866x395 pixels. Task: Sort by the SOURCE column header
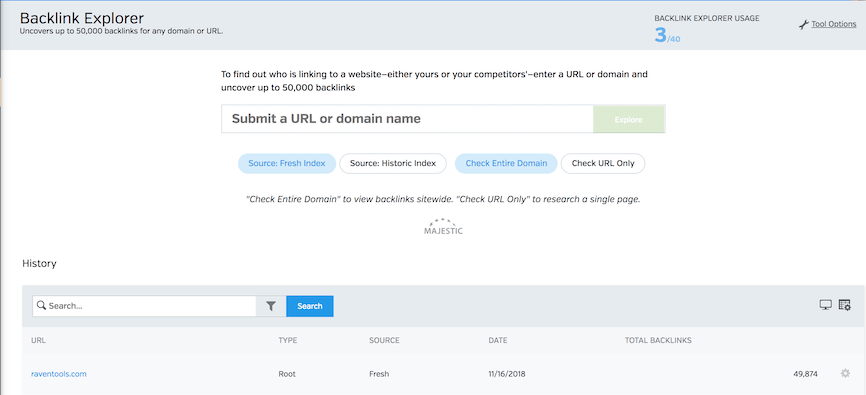(x=384, y=340)
